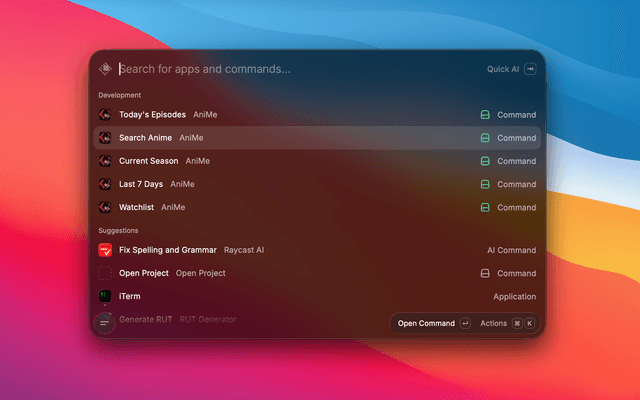This screenshot has height=400, width=640.
Task: Click the Raycast logo icon in search bar
Action: [105, 69]
